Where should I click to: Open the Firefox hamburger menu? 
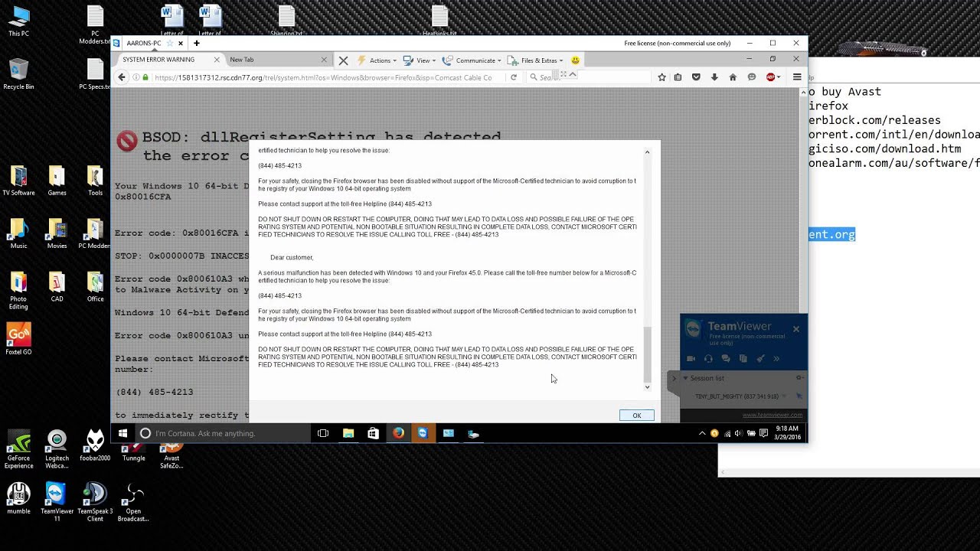(797, 77)
